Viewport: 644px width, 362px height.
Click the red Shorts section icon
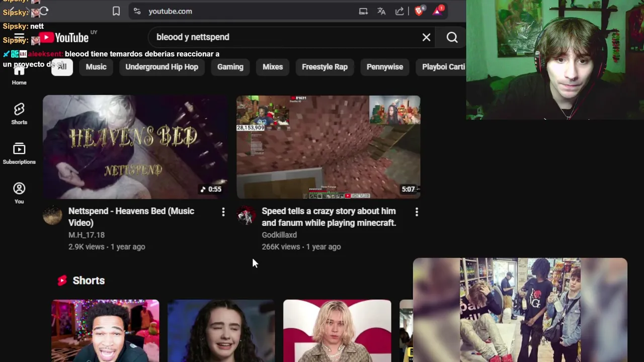[62, 281]
